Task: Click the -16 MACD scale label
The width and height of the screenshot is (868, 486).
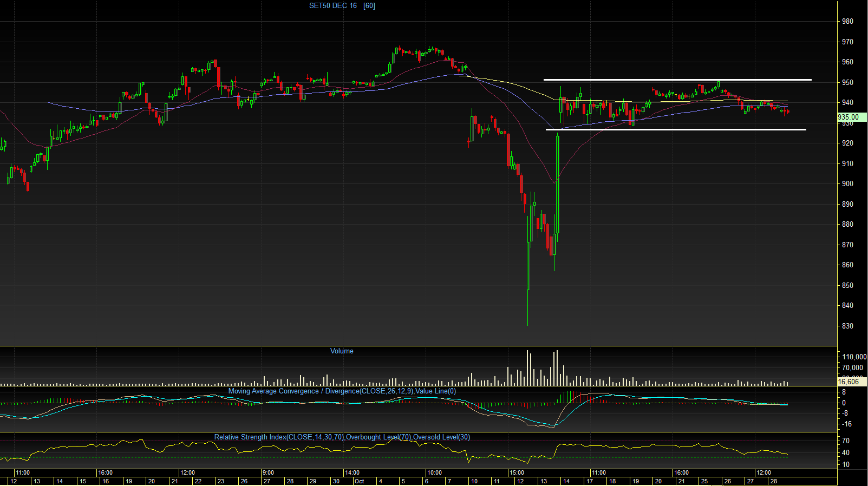Action: pos(847,424)
